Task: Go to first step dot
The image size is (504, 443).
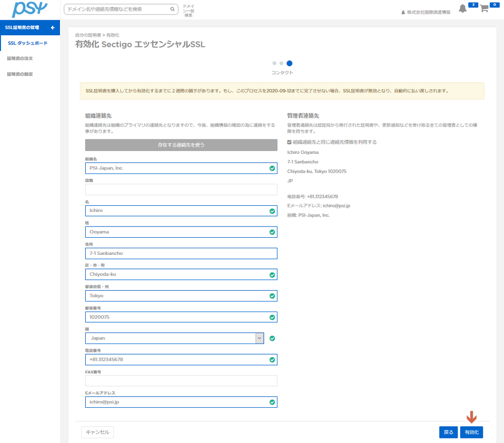Action: pyautogui.click(x=274, y=64)
